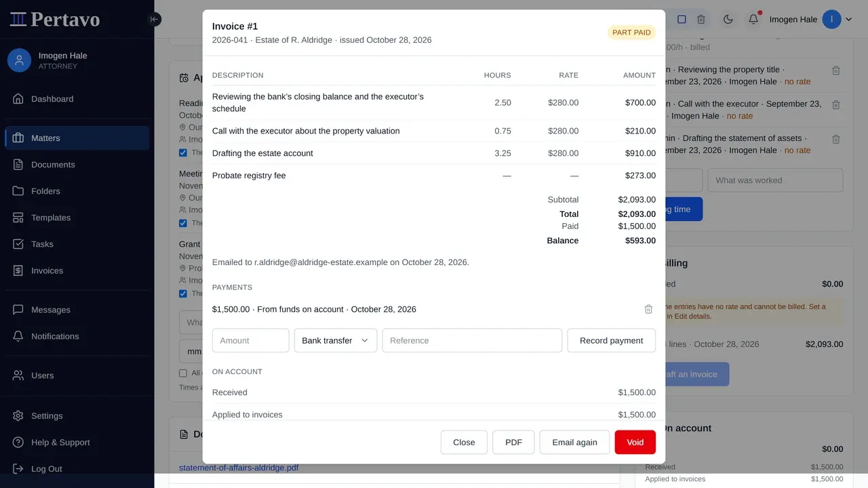Open Notifications in the sidebar
The height and width of the screenshot is (488, 868).
[77, 336]
